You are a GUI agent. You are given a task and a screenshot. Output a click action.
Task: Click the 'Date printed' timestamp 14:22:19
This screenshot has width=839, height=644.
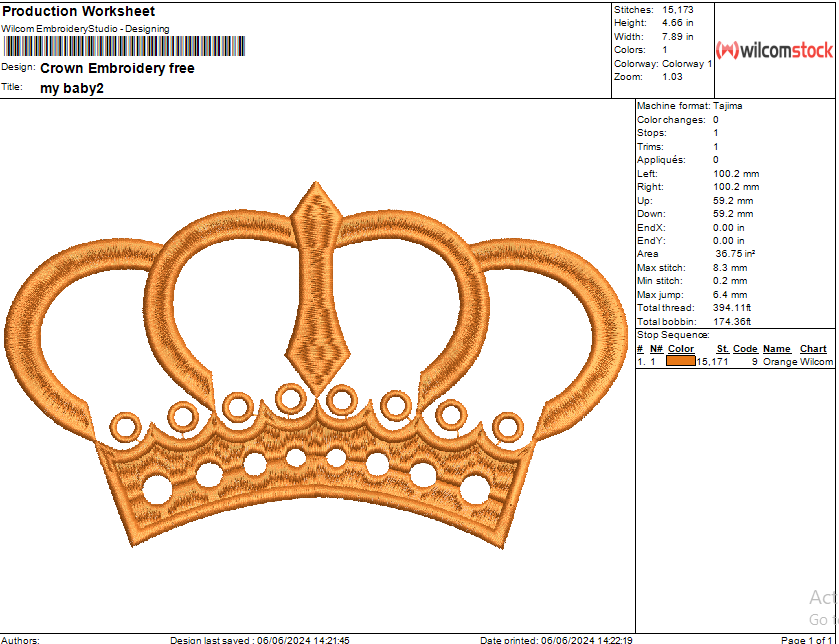pos(614,640)
